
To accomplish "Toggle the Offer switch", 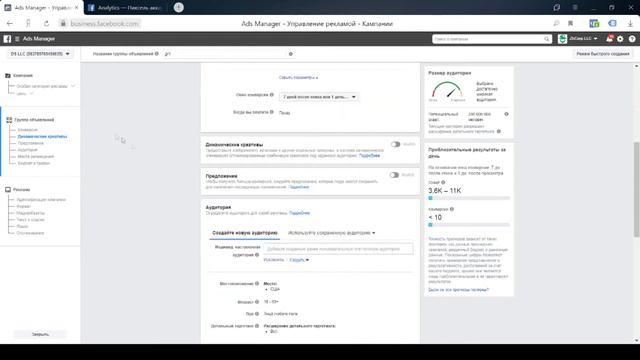I will (394, 175).
